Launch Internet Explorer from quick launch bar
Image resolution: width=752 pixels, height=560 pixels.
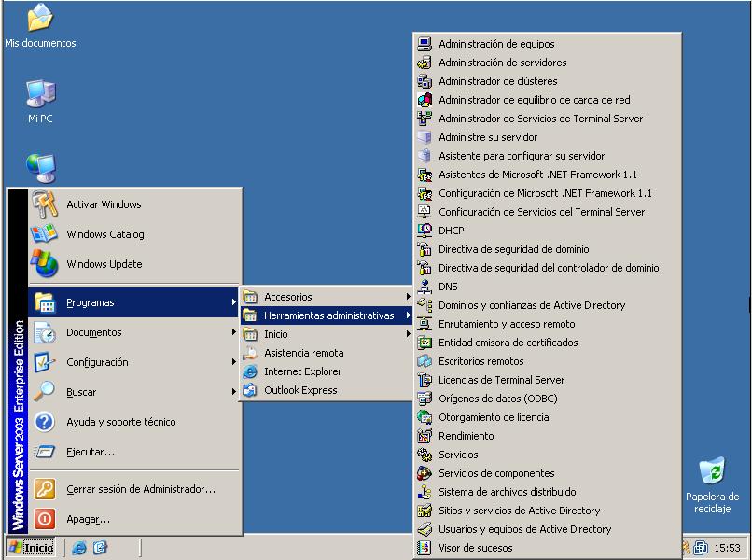click(79, 548)
